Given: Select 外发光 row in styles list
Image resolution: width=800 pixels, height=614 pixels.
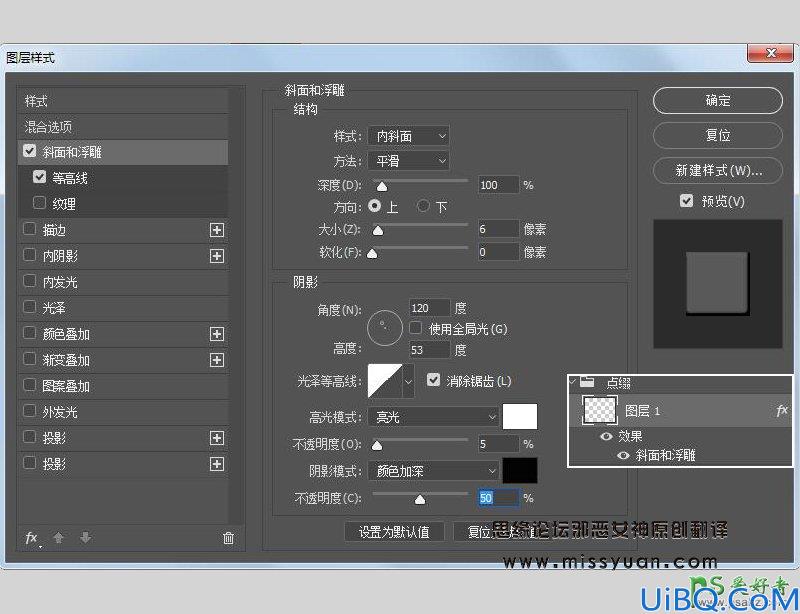Looking at the screenshot, I should (x=122, y=412).
